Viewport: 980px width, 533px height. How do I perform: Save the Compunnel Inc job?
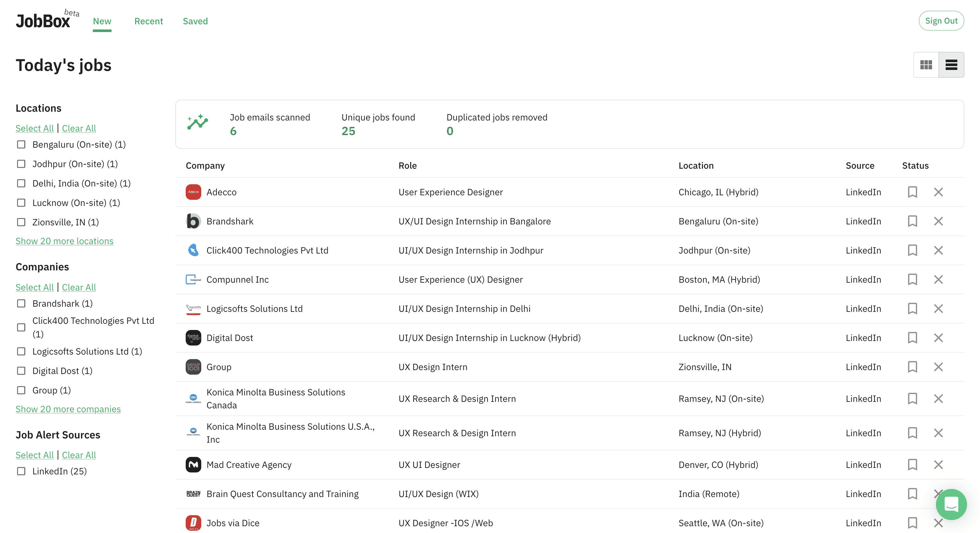click(x=912, y=279)
